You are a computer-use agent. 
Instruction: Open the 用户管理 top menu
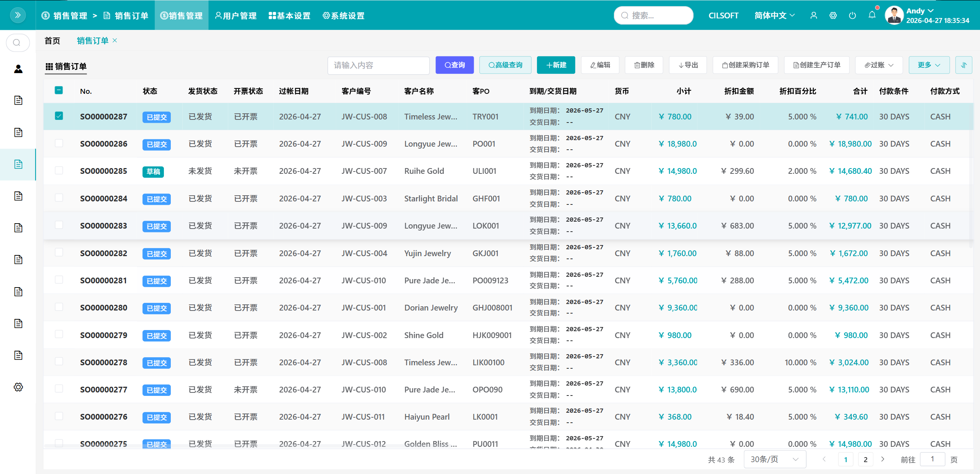pos(236,15)
